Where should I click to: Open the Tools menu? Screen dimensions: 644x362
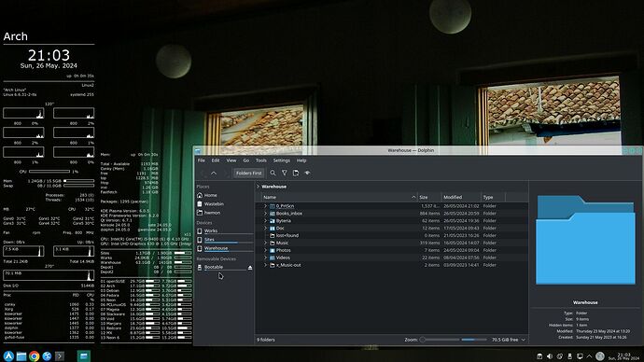pos(260,160)
